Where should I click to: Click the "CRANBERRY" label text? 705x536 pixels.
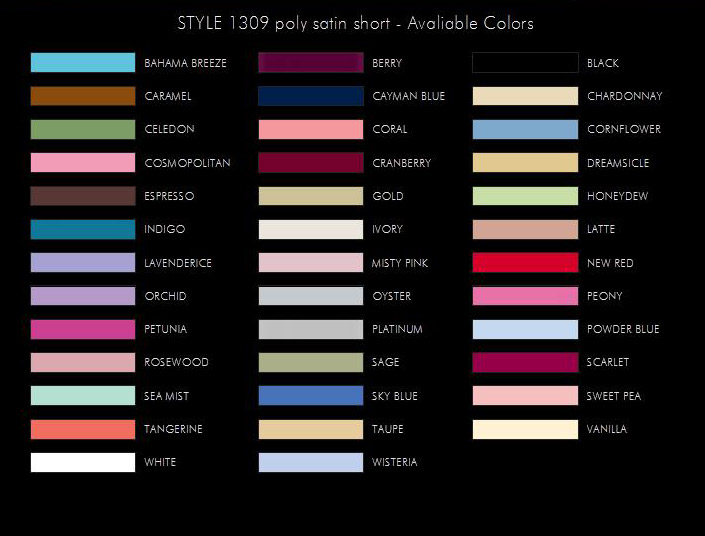pos(402,163)
